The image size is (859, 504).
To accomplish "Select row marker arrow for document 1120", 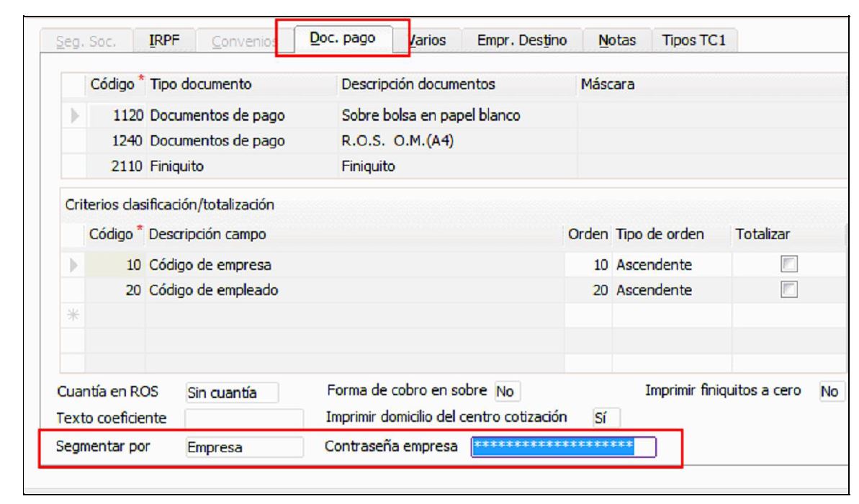I will [74, 116].
